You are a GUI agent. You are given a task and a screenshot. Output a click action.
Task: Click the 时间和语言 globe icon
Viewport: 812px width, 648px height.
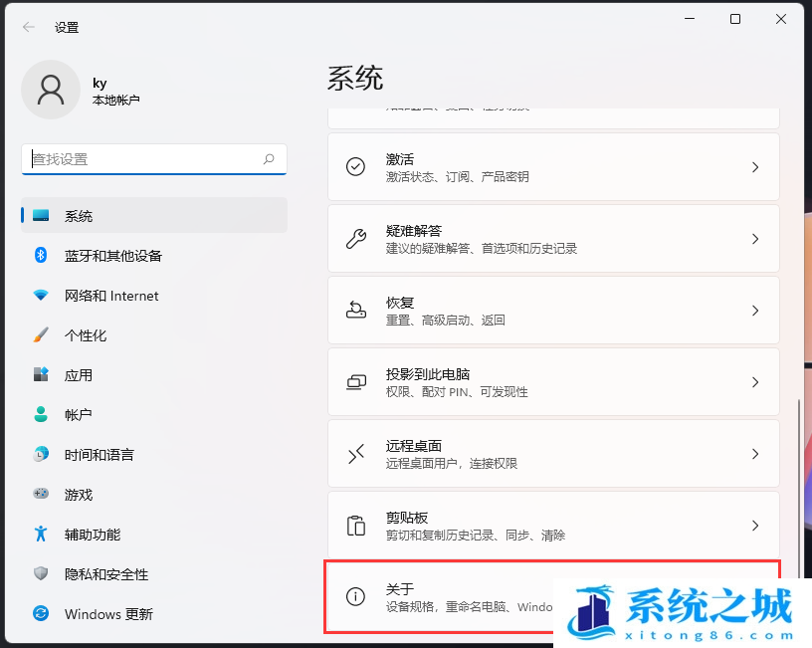click(x=41, y=454)
